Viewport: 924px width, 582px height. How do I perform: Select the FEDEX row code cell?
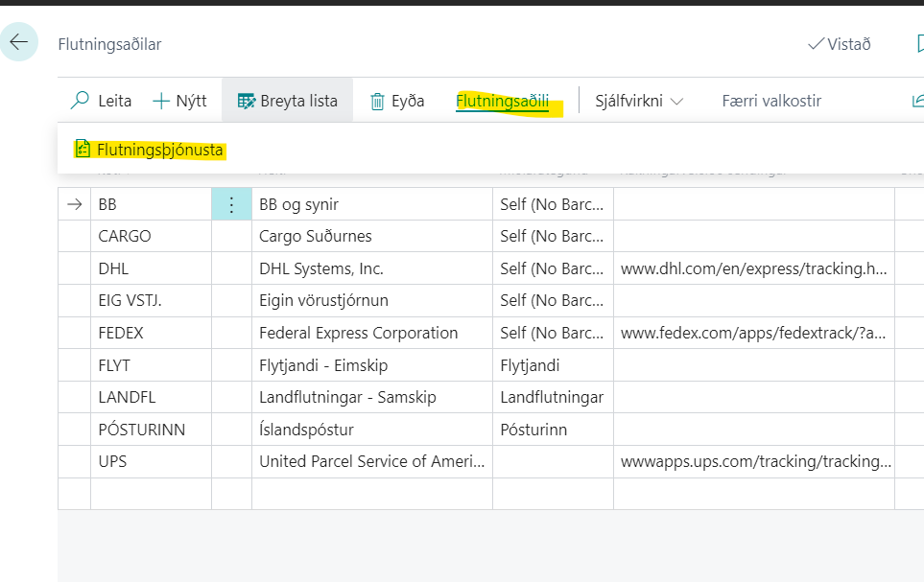click(151, 333)
